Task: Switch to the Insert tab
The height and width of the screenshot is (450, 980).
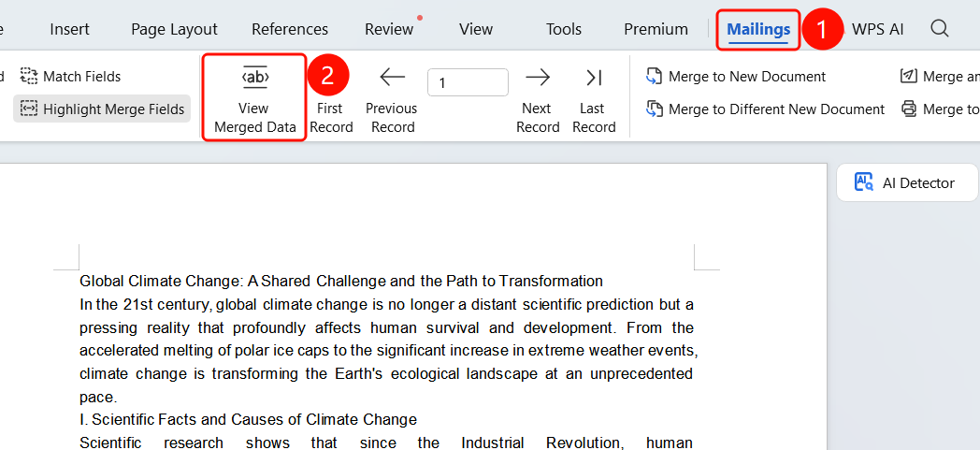Action: [x=69, y=29]
